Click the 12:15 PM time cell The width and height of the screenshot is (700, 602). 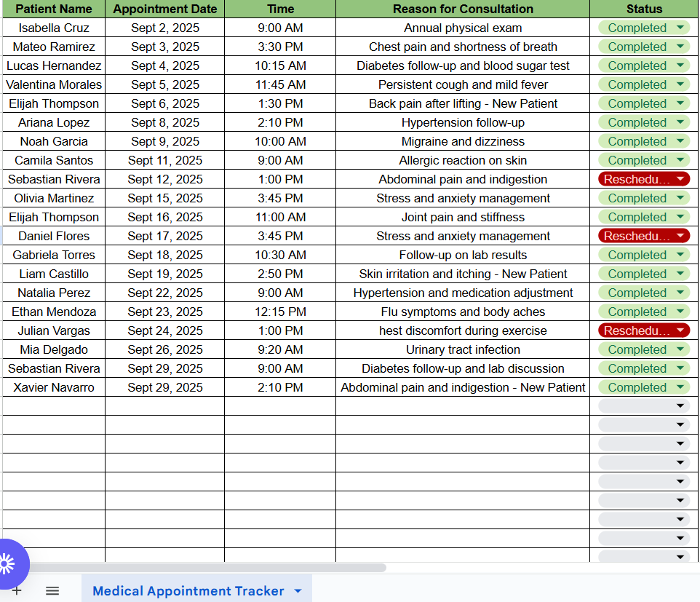(x=280, y=312)
